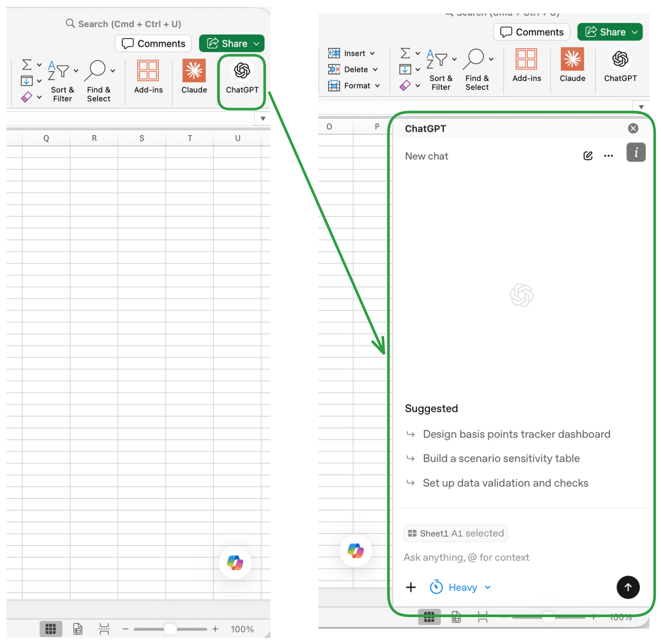
Task: Open Format cells dropdown in right window
Action: 354,86
